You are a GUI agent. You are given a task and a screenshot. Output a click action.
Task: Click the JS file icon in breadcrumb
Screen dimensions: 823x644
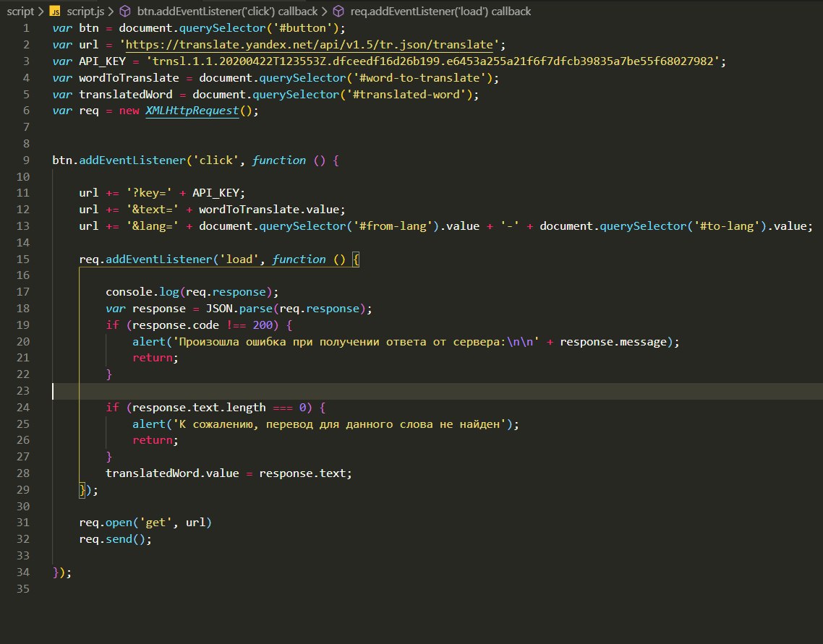click(x=55, y=12)
